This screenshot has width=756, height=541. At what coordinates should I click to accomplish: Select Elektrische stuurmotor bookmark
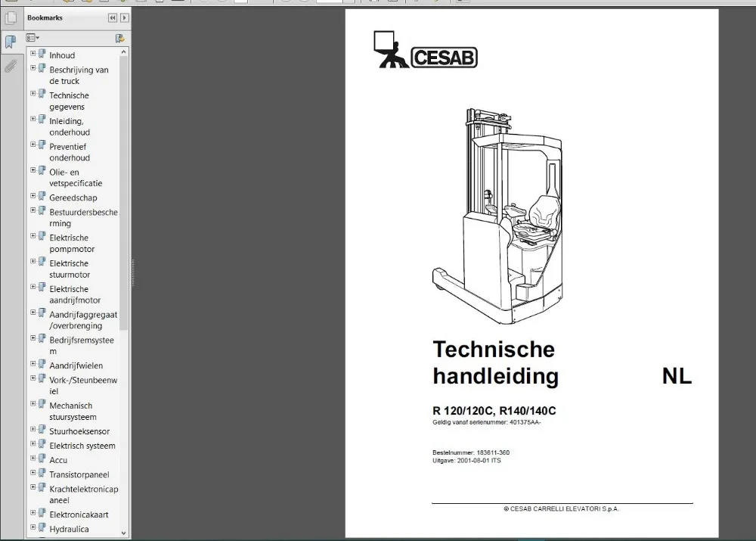point(70,269)
